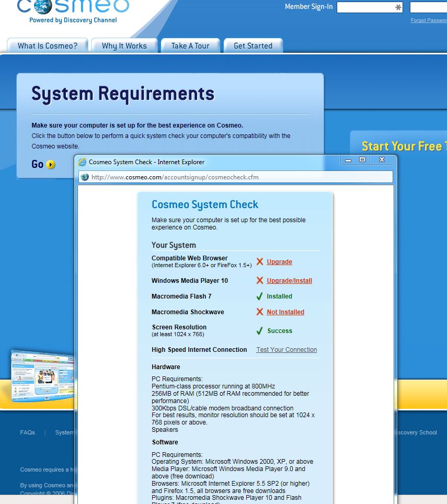The image size is (447, 504).
Task: Click the System Requirements page heading
Action: click(123, 94)
